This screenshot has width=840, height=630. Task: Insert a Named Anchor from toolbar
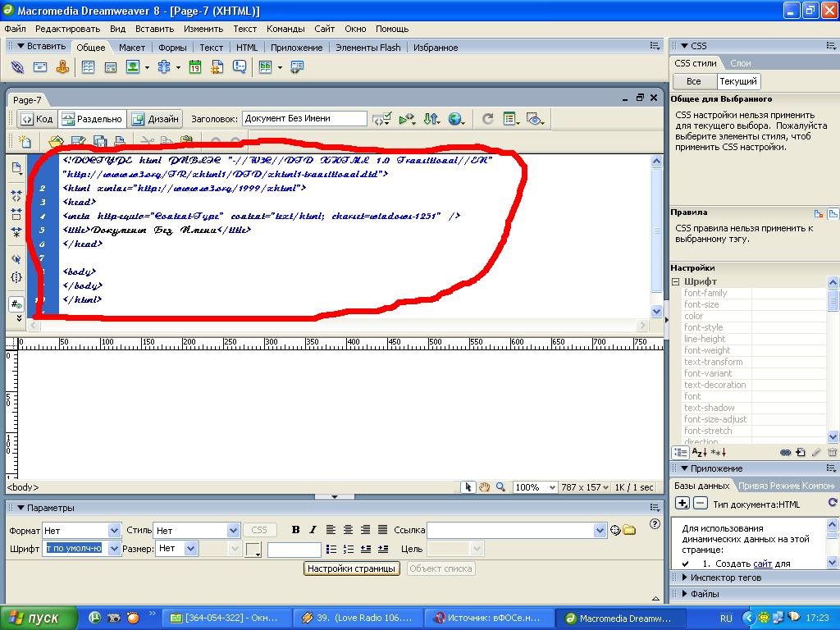tap(61, 67)
